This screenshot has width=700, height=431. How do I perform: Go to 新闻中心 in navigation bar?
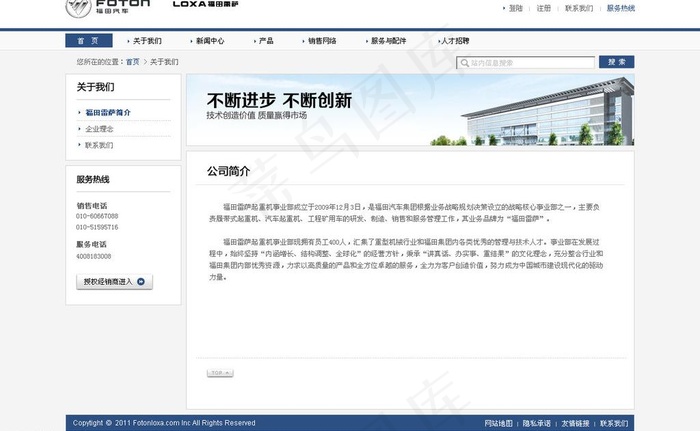pyautogui.click(x=208, y=41)
